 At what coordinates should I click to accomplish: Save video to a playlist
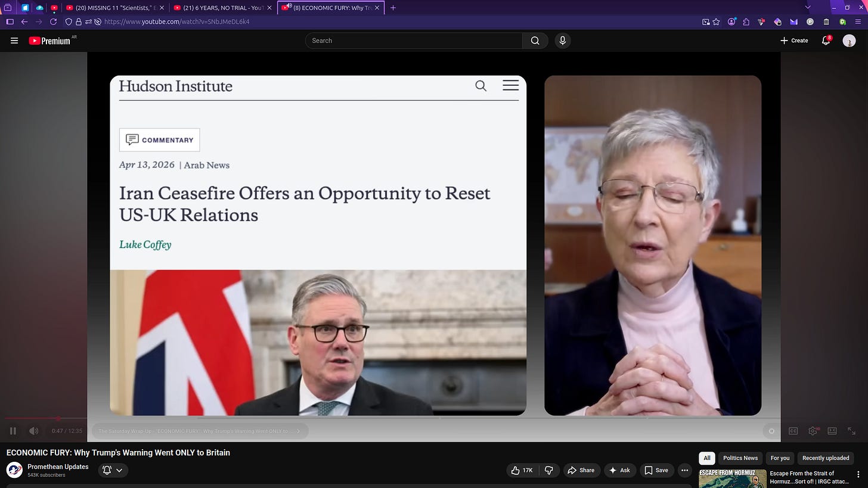[656, 470]
